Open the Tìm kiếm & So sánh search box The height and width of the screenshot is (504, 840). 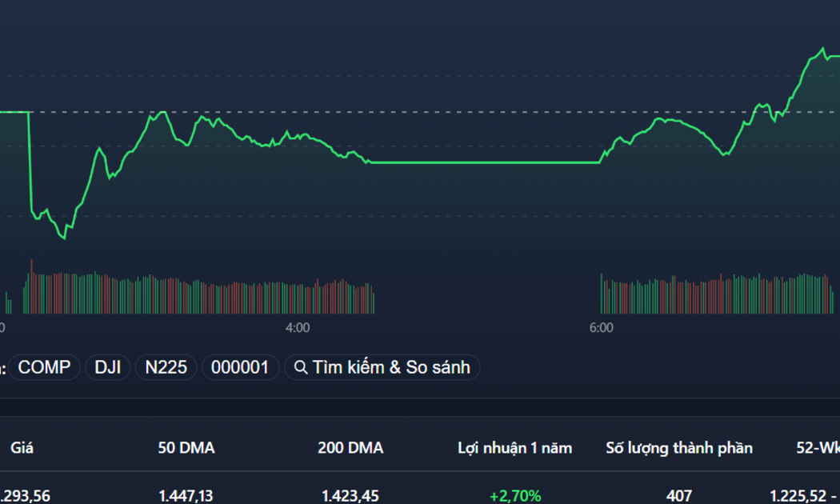point(382,367)
